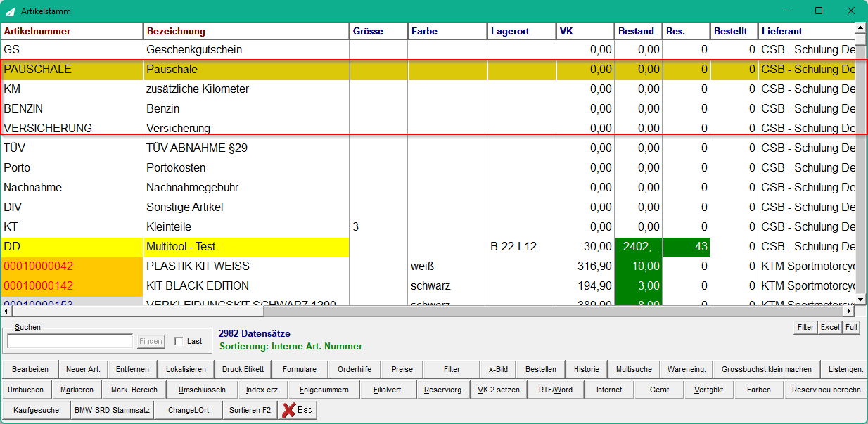This screenshot has width=868, height=424.
Task: Click the Reserv.neu berechn. button
Action: (x=826, y=390)
